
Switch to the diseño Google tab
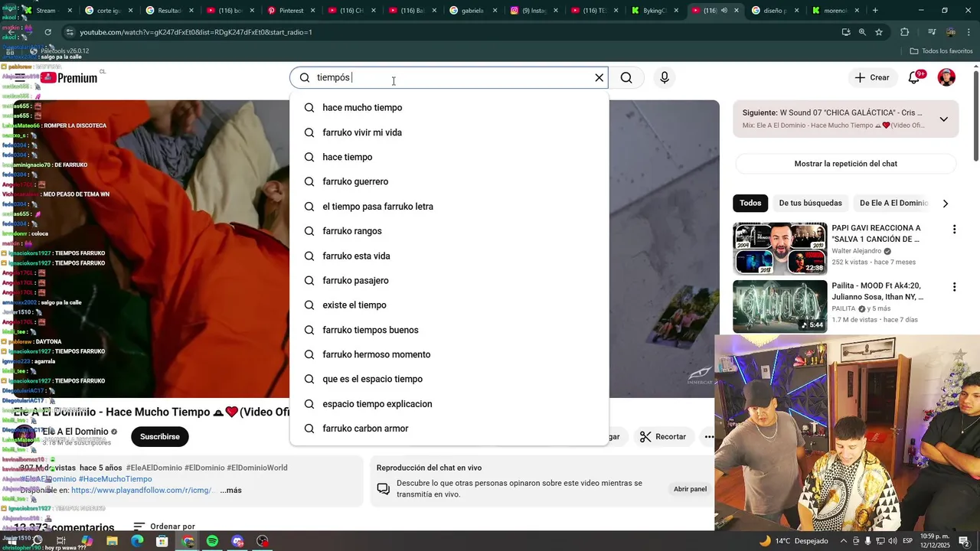point(775,11)
